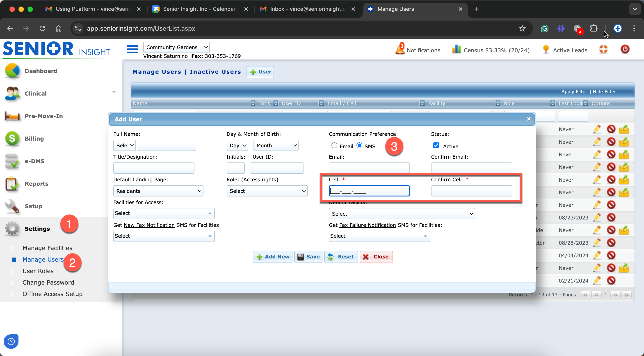Screen dimensions: 644x356
Task: Open the Community Gardens facility dropdown
Action: (x=176, y=47)
